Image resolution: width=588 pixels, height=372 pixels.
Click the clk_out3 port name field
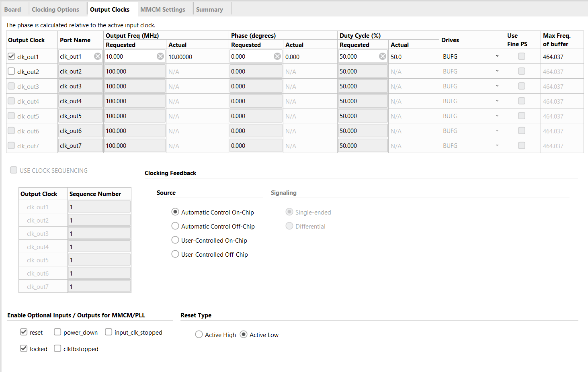(81, 86)
